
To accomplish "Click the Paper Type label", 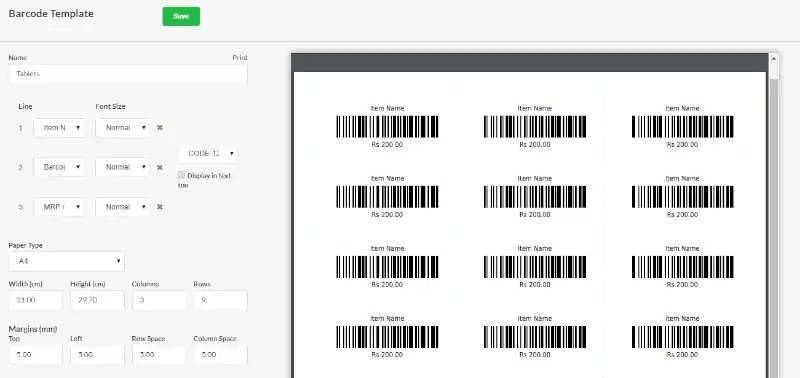I will pyautogui.click(x=26, y=245).
